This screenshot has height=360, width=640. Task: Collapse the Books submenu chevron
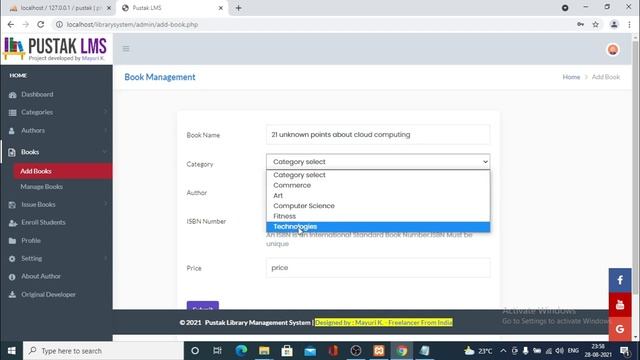click(104, 152)
